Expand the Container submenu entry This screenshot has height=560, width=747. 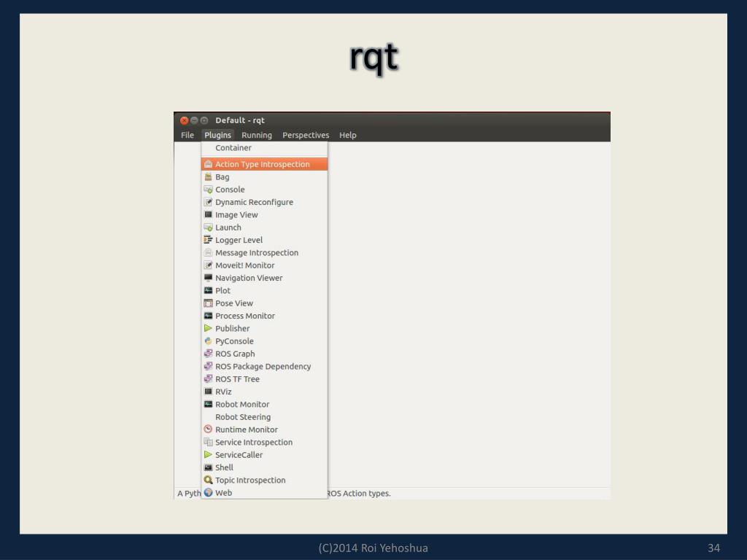tap(233, 148)
